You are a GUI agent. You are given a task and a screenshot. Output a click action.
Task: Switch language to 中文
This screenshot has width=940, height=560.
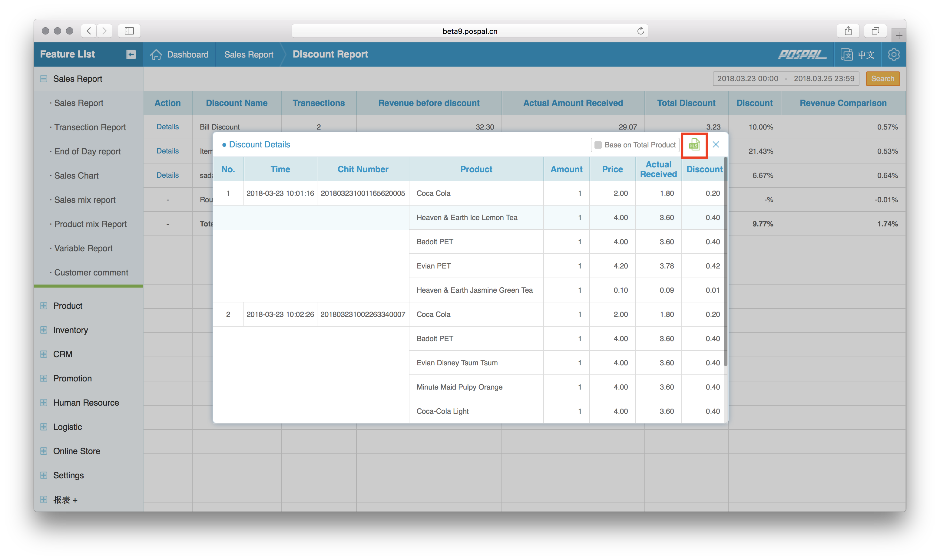click(x=858, y=55)
